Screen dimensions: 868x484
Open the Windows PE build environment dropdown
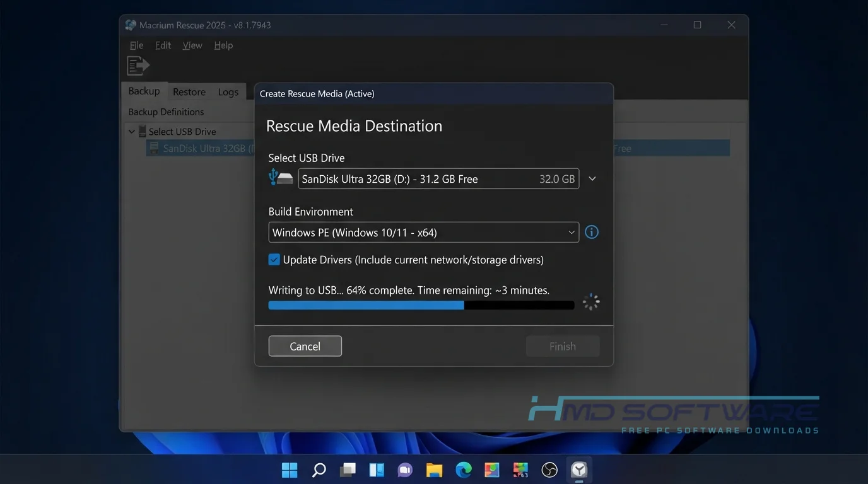click(x=424, y=232)
